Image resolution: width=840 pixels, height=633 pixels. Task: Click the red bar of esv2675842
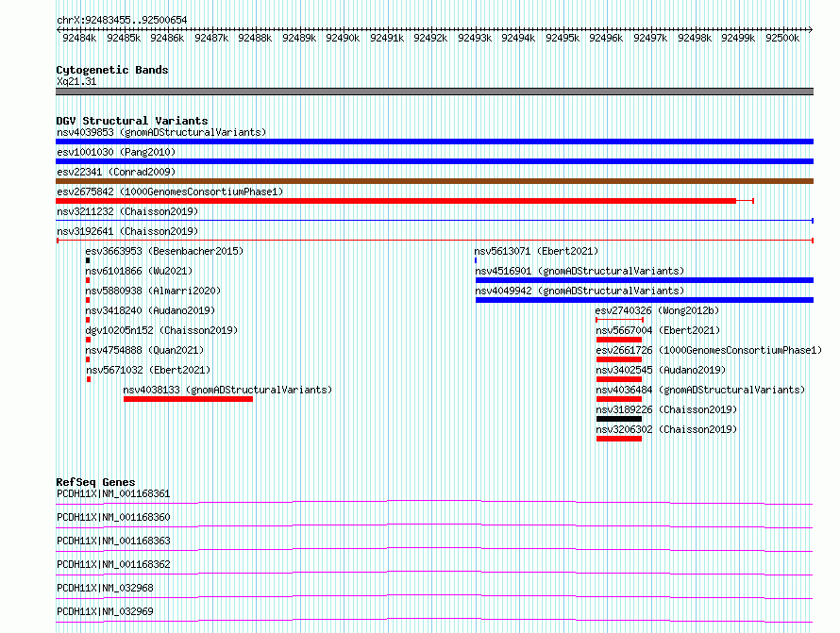[x=395, y=201]
